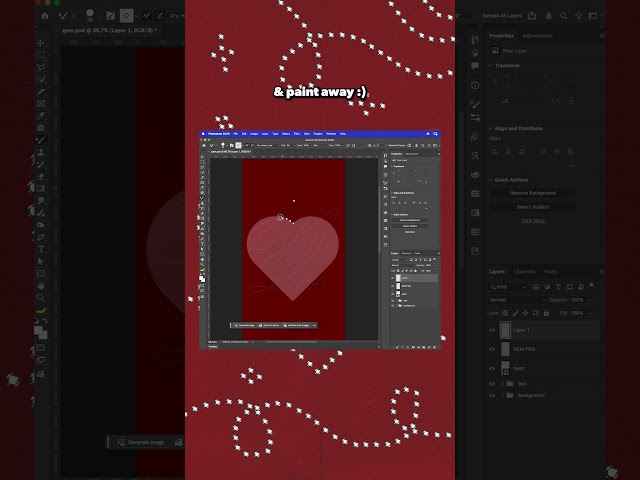
Task: Toggle Sample All Layers checkbox in background window
Action: pos(476,16)
